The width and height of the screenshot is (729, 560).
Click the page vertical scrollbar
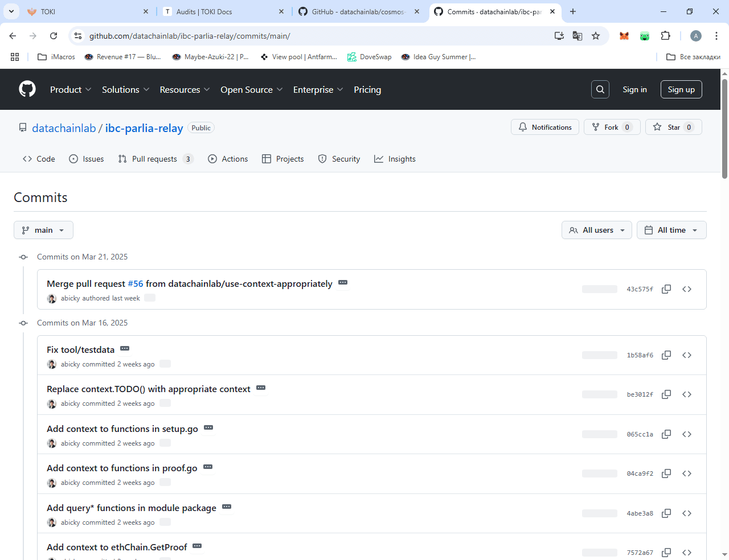(x=724, y=129)
